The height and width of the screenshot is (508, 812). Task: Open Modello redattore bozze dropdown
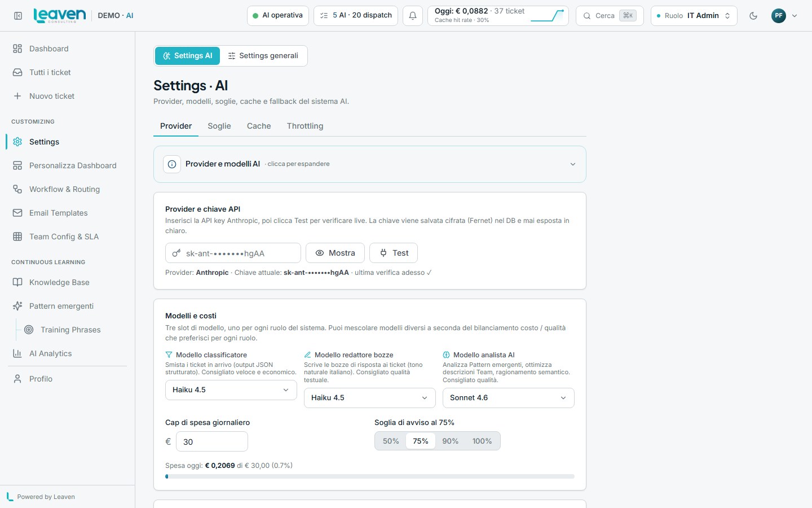tap(370, 398)
